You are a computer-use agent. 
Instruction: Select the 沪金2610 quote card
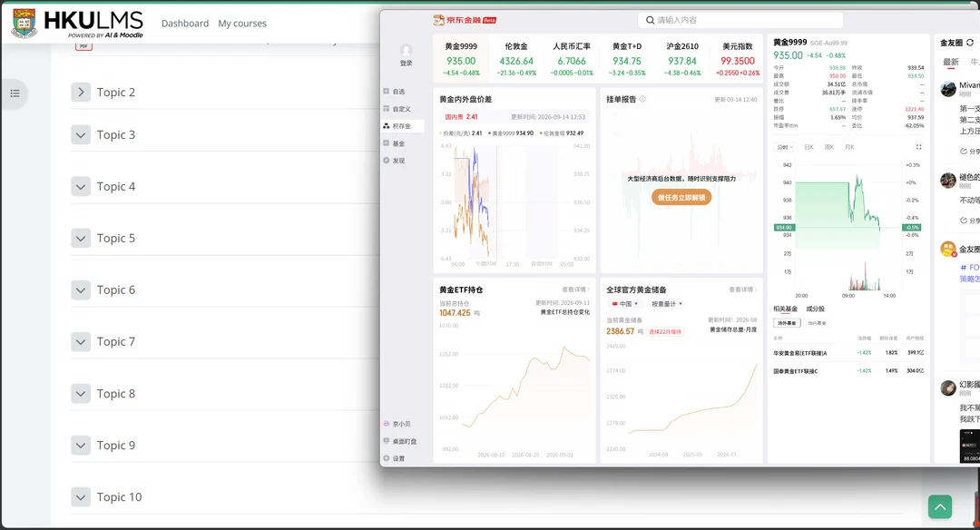681,59
